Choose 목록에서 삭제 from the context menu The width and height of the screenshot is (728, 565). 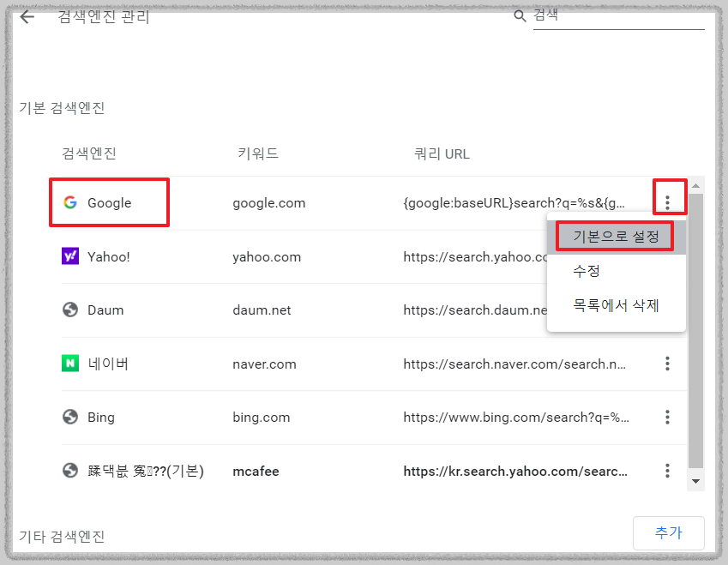pyautogui.click(x=617, y=305)
